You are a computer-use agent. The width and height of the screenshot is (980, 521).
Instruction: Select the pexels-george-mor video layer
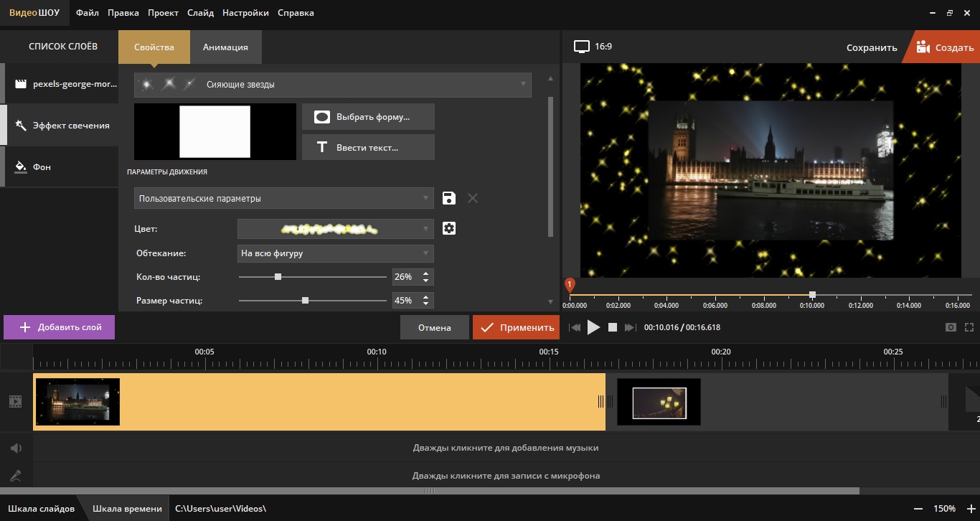[x=60, y=84]
